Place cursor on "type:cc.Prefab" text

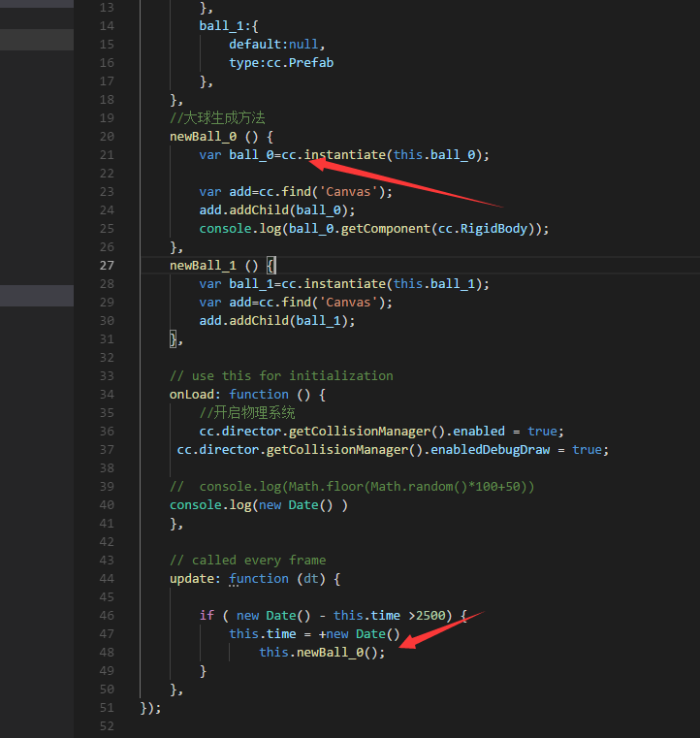click(x=281, y=63)
